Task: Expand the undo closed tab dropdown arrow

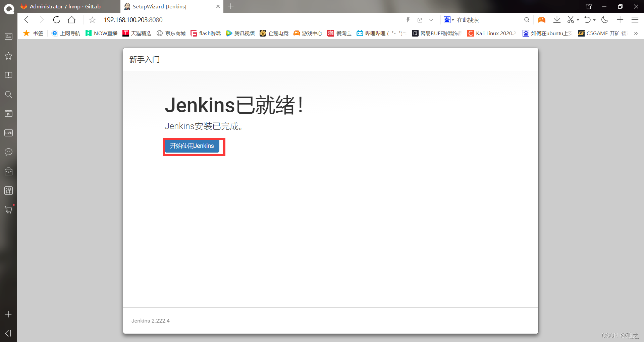Action: (594, 20)
